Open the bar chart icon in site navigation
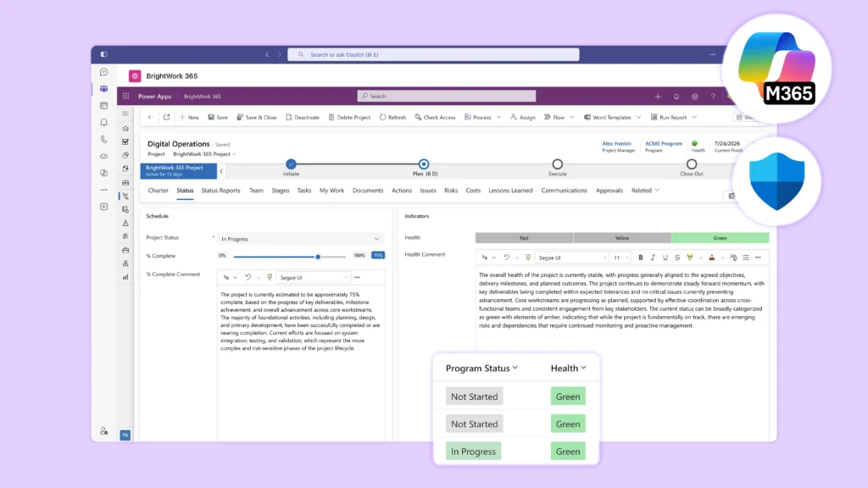 tap(125, 277)
